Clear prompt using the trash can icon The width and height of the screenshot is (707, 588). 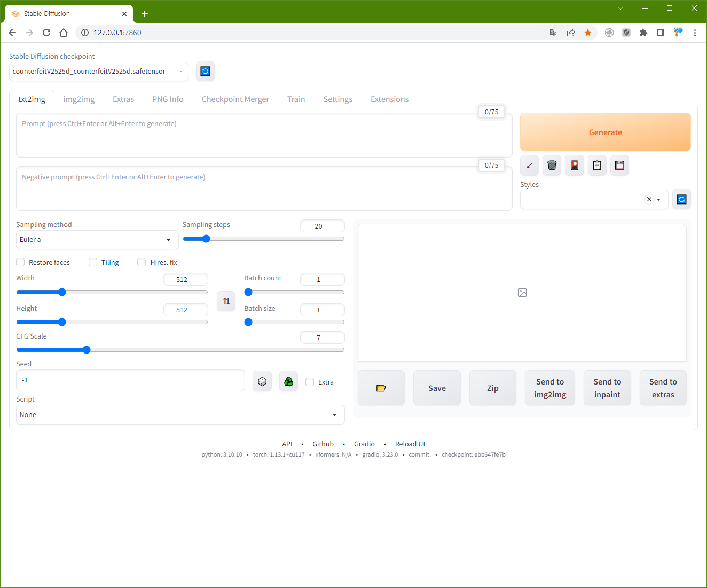(552, 166)
